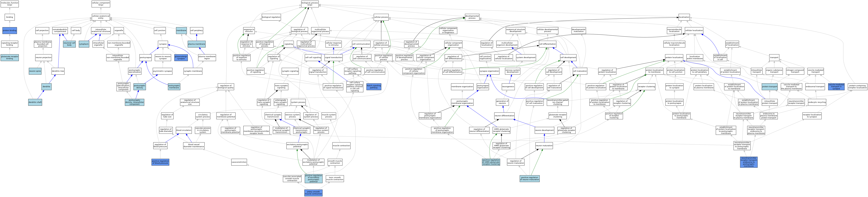Select the 'system development' node
Viewport: 868px width, 197px height.
(x=526, y=58)
